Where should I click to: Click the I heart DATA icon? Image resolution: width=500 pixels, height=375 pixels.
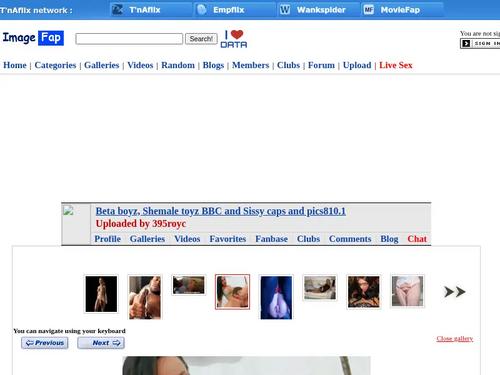point(234,39)
